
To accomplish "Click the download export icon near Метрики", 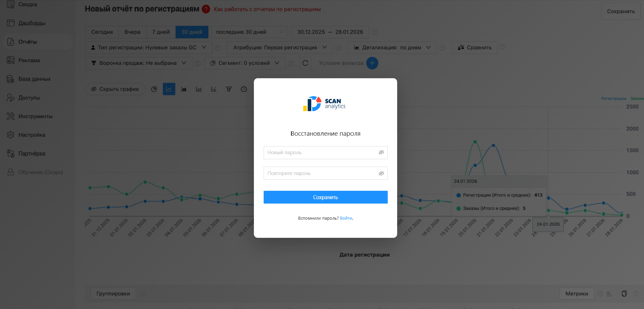I will coord(609,294).
